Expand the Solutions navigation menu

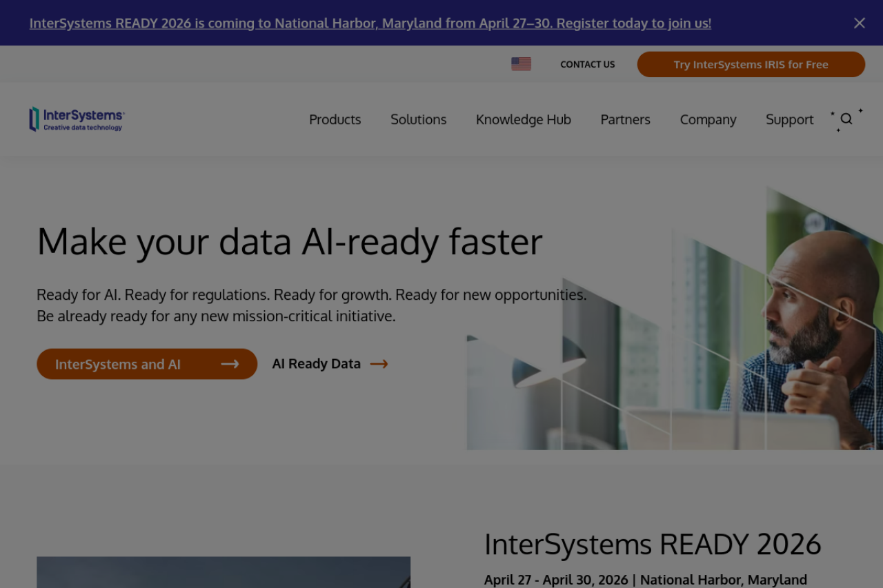point(418,119)
